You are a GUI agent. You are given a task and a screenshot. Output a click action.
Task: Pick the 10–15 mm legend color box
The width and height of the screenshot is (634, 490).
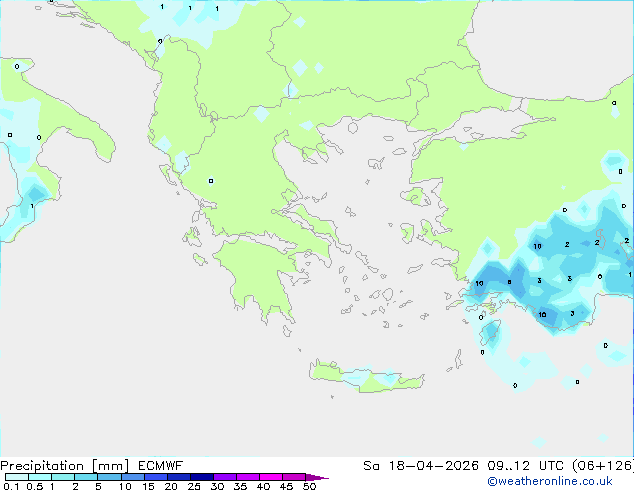132,477
